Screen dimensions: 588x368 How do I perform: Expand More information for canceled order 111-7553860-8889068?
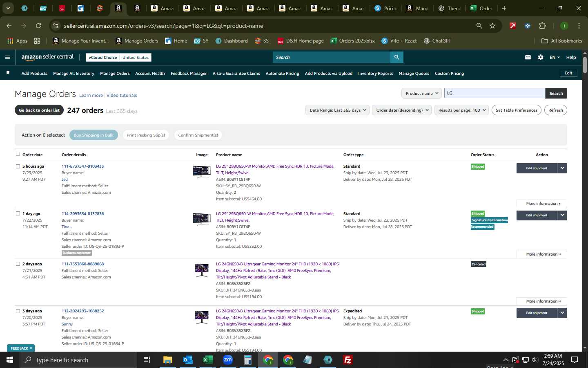[541, 301]
